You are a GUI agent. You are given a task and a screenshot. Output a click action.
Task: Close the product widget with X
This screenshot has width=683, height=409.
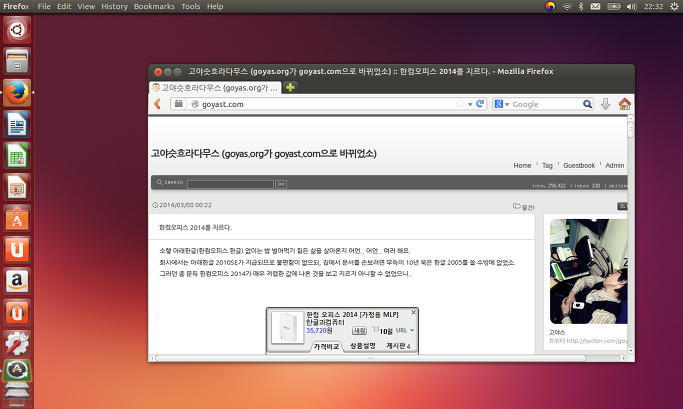(x=413, y=312)
